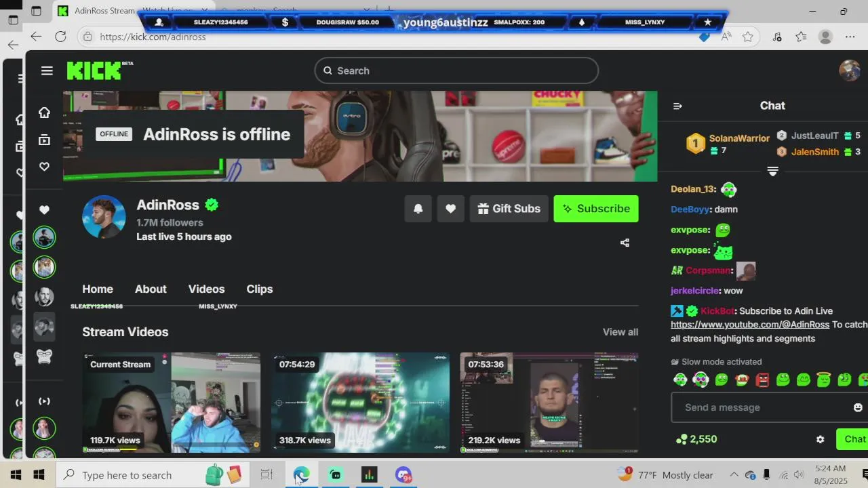The width and height of the screenshot is (868, 488).
Task: Click the Search field on Kick
Action: click(x=456, y=70)
